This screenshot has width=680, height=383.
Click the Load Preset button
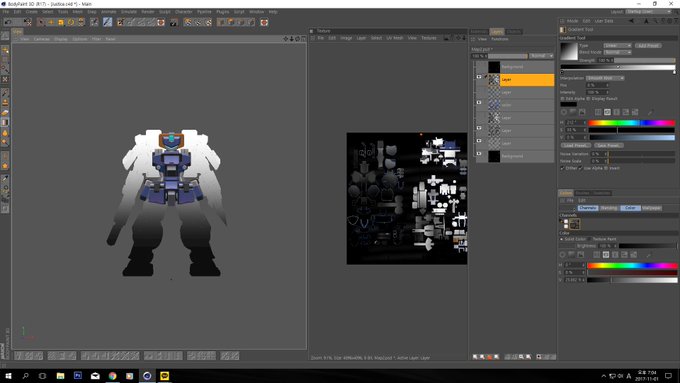pos(576,145)
